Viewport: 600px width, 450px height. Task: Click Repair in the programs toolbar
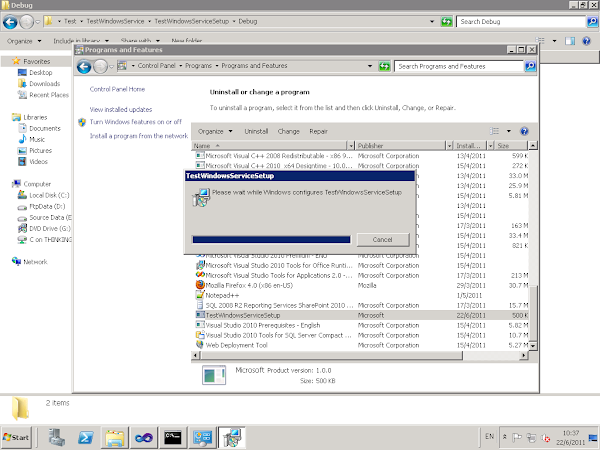coord(318,131)
